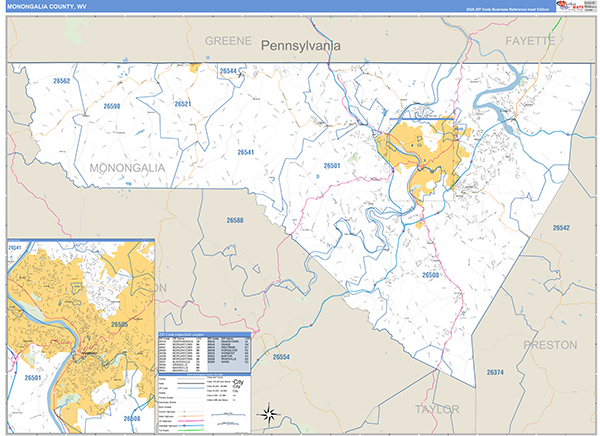Click ZIP code label "26374"
600x436 pixels.
[x=495, y=372]
